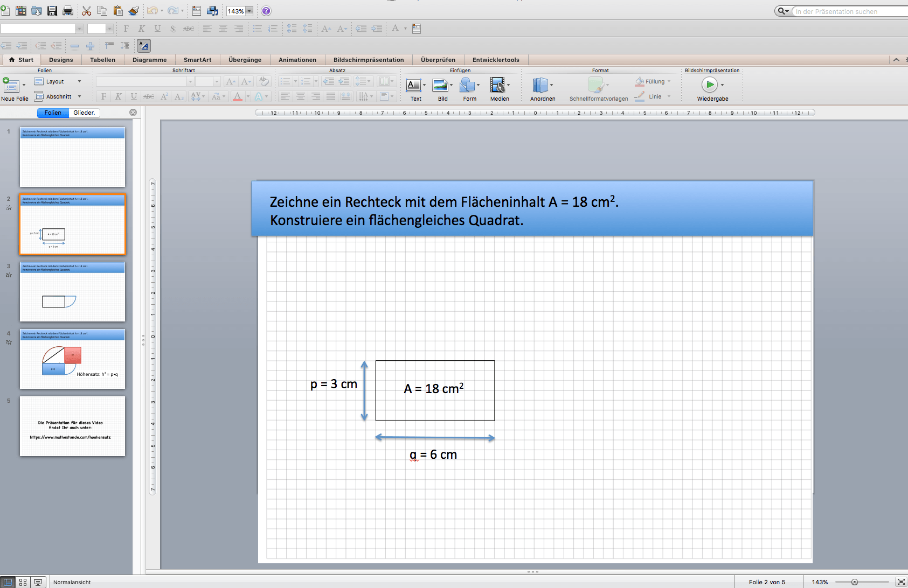
Task: Select slide 5 thumbnail with mathestunde link
Action: (72, 426)
